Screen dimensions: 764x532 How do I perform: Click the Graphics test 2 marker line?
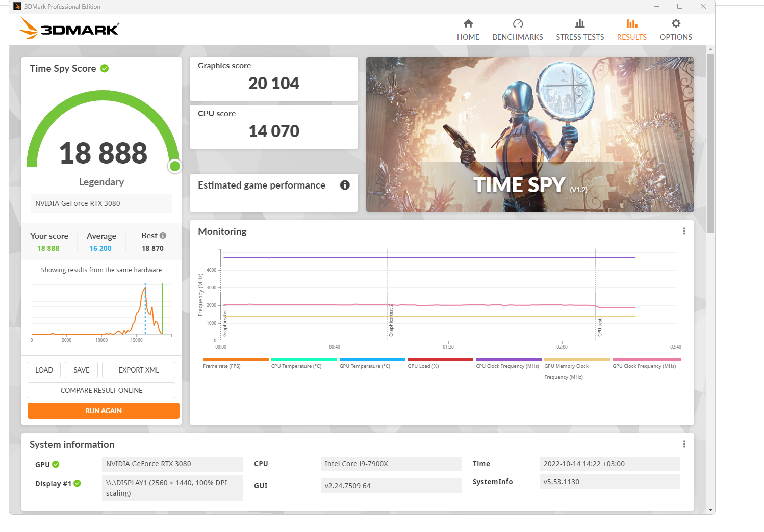(387, 295)
